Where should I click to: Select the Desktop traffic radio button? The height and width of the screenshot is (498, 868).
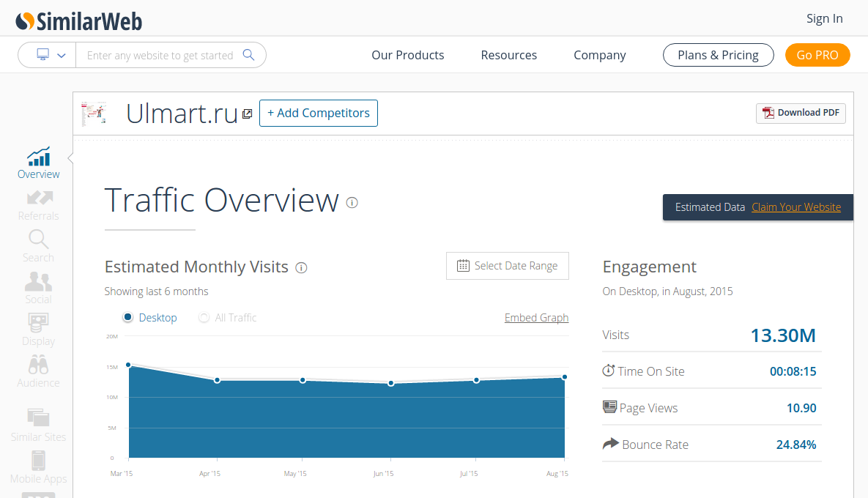click(x=128, y=317)
